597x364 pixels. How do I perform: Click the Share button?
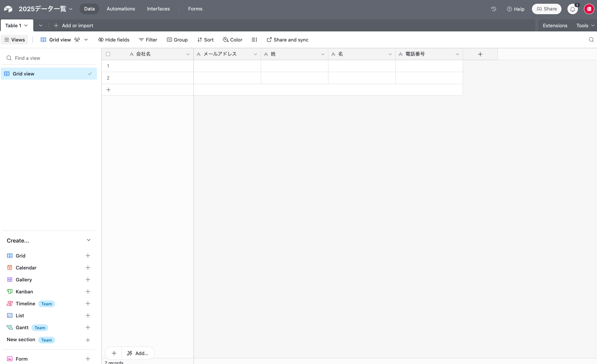coord(547,9)
